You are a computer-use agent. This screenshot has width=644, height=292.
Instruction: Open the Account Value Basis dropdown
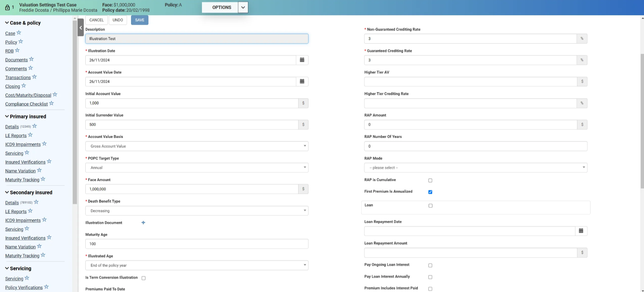pos(196,146)
